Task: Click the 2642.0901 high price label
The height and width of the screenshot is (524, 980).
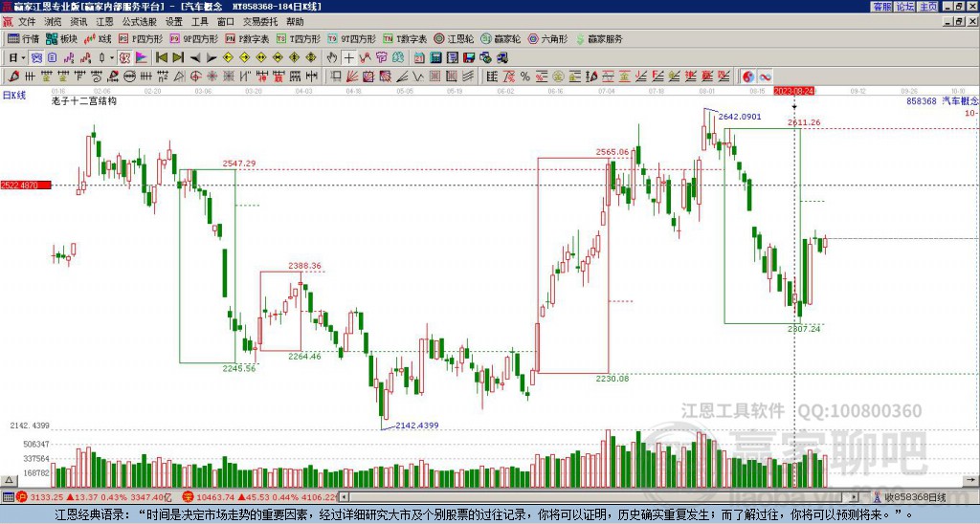Action: point(740,116)
